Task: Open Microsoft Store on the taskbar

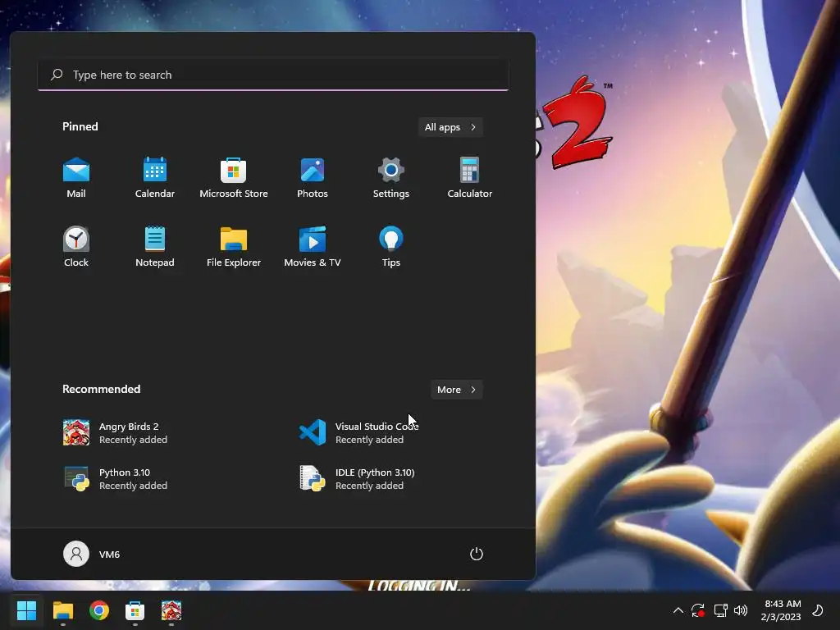Action: pyautogui.click(x=135, y=610)
